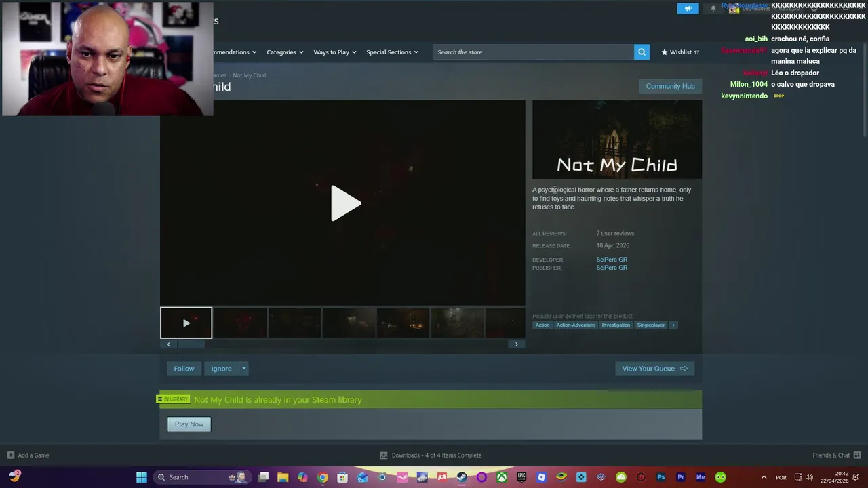Open Copilot icon on taskbar
868x488 pixels.
pos(302,477)
